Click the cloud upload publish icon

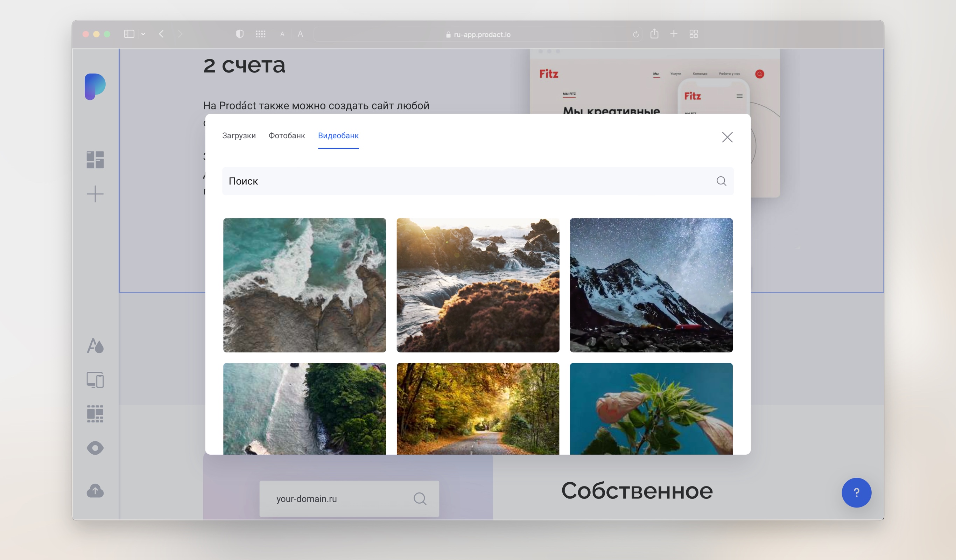pyautogui.click(x=95, y=491)
